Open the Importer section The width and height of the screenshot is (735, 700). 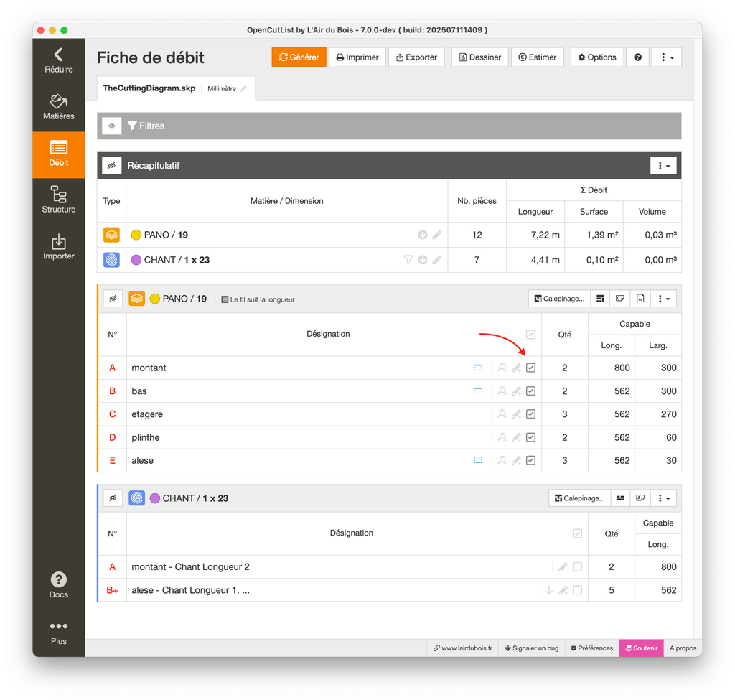(59, 248)
